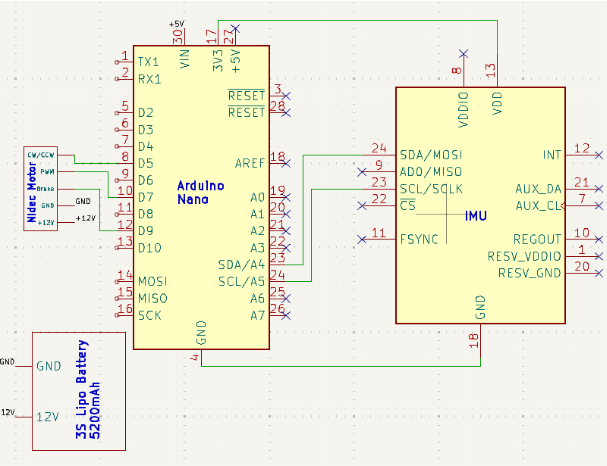Select the D7 pin label
This screenshot has width=607, height=466.
146,197
